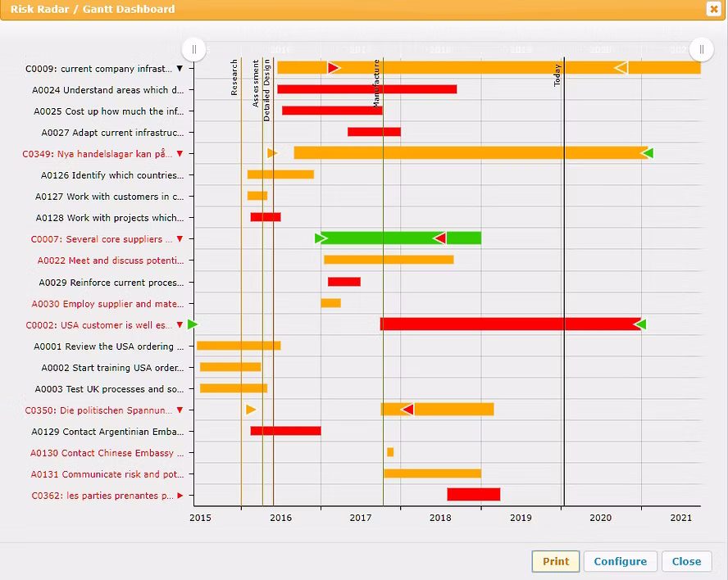Click the 'A0027 Adapt current infrastruc...' label
728x580 pixels.
pos(112,133)
